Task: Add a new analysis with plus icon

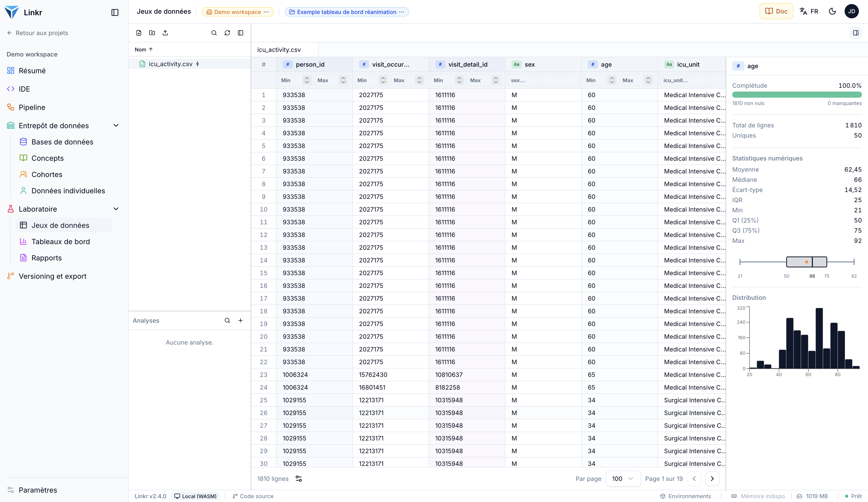Action: (241, 320)
